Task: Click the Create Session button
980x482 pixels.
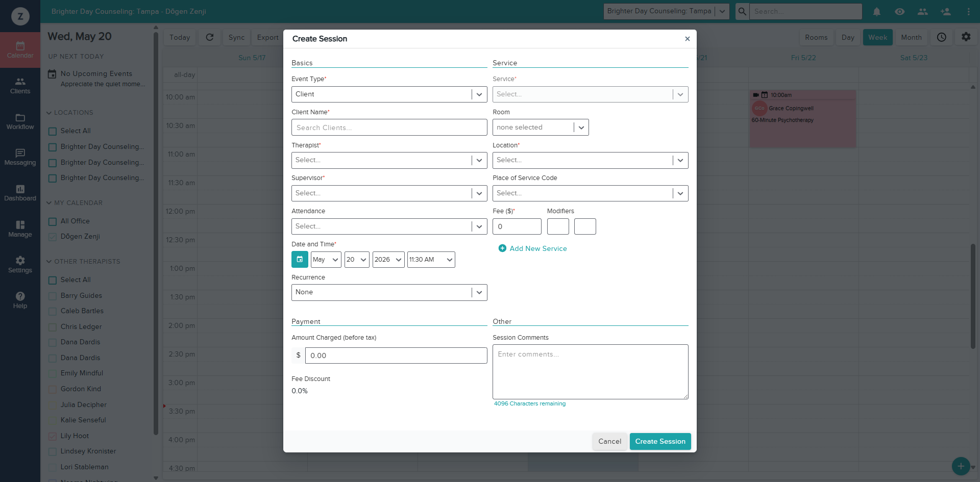Action: 660,441
